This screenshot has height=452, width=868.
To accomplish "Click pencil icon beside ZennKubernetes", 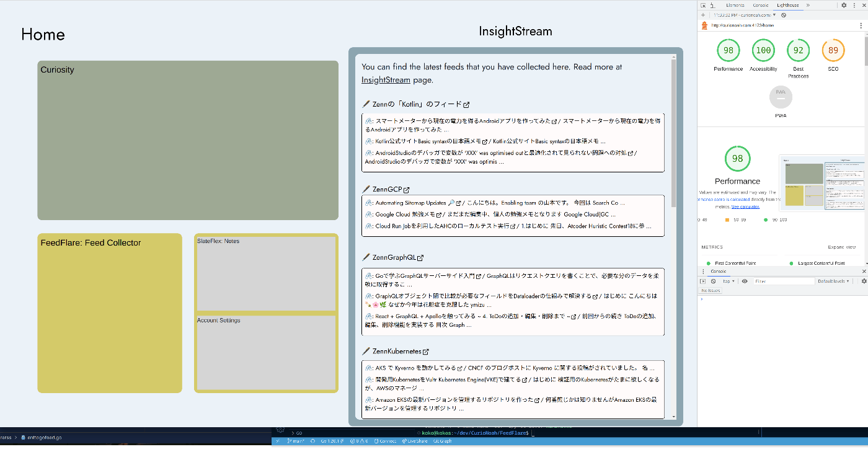I will tap(366, 351).
